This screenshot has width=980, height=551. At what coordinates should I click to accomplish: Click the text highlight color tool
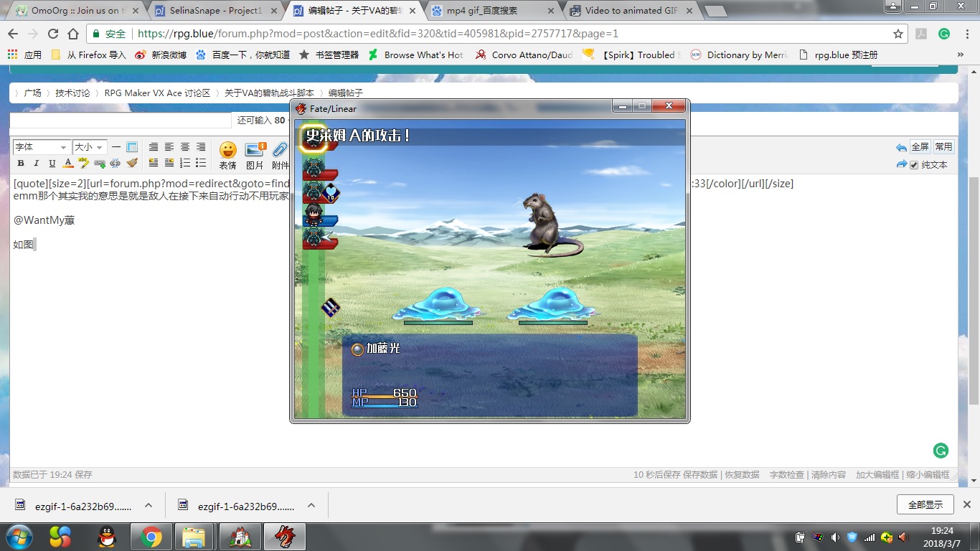(x=84, y=164)
